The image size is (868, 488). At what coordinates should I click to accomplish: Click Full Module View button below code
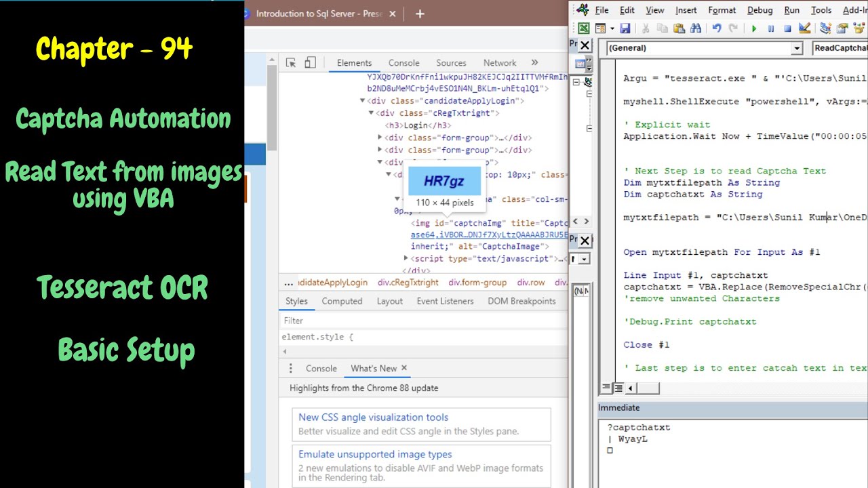pos(618,388)
